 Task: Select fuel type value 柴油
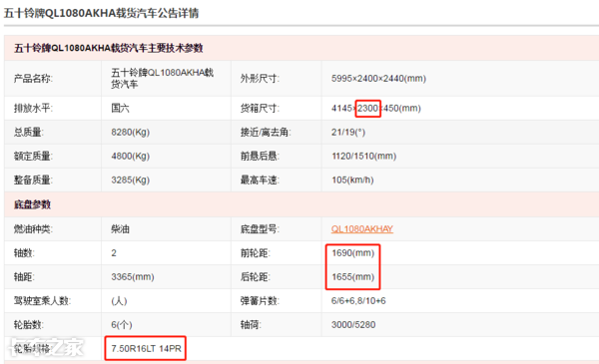121,229
